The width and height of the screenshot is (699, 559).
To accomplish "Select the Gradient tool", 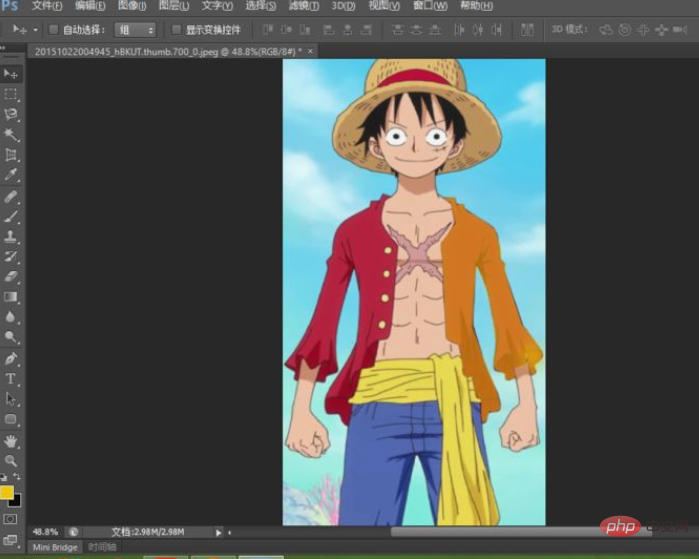I will [x=10, y=297].
